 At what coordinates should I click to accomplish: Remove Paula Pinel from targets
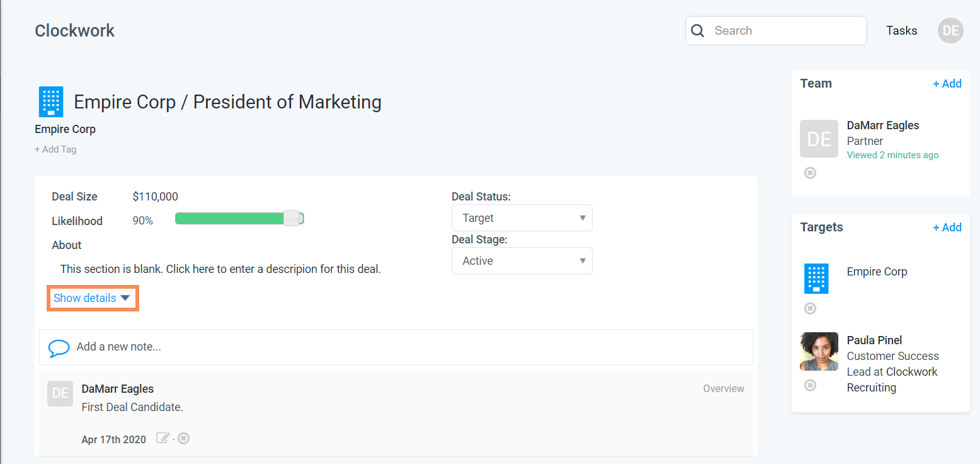[x=811, y=385]
